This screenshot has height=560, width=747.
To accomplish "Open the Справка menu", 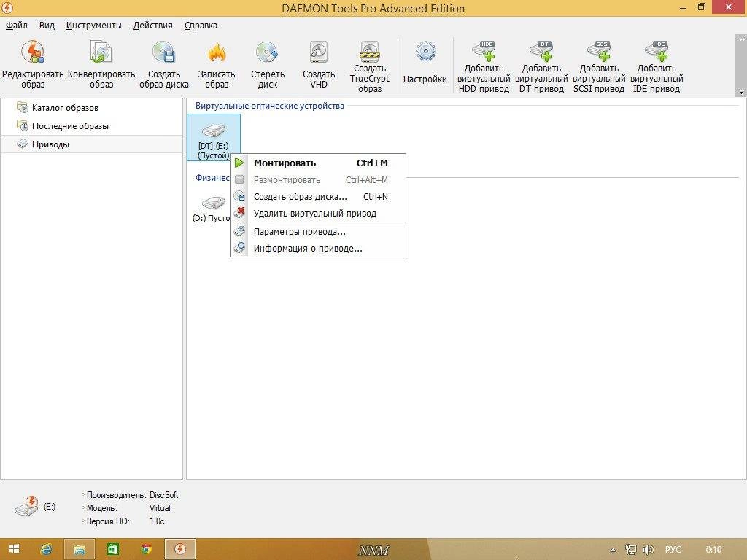I will click(201, 26).
